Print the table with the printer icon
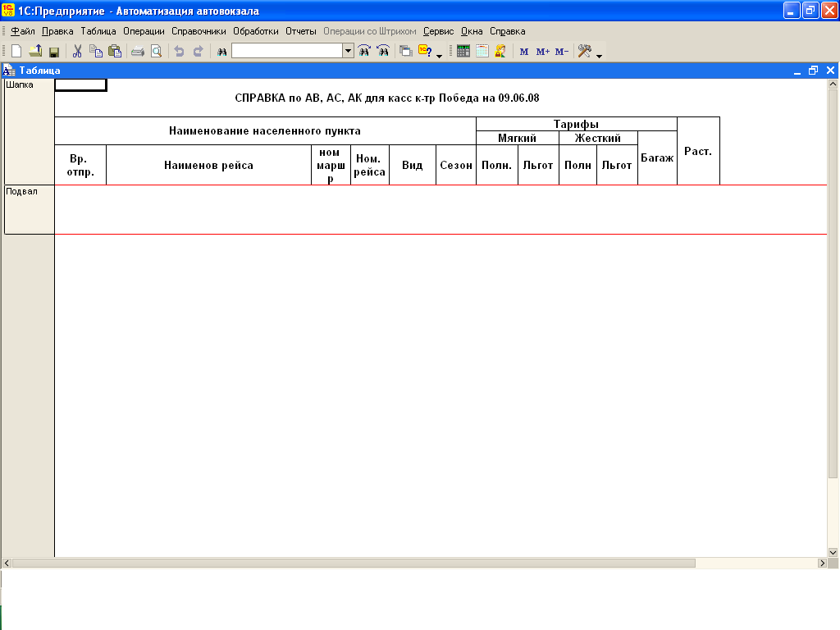 [x=138, y=52]
